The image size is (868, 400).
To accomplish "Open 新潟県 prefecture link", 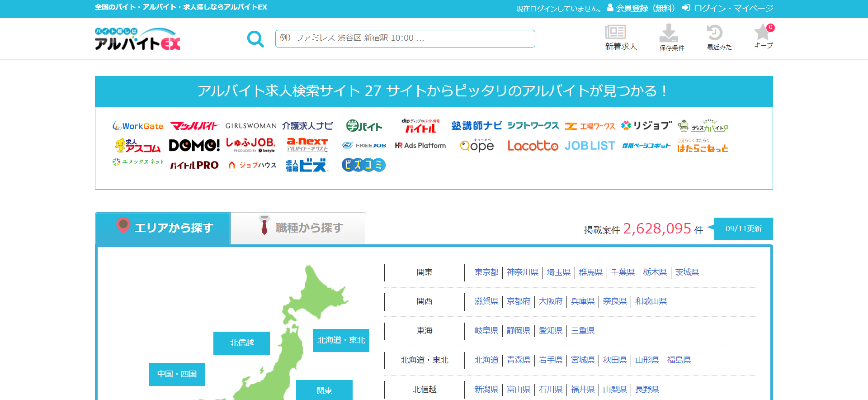I will 486,389.
